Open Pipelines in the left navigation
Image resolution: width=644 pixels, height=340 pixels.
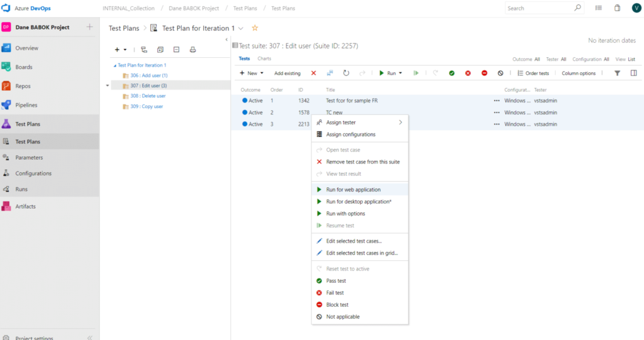click(x=26, y=105)
